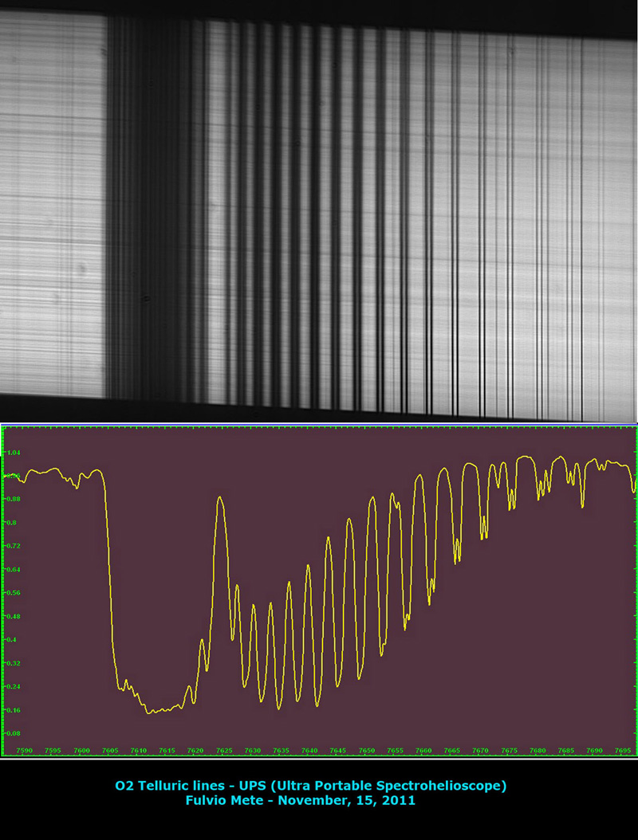Click the 7625 x-axis tick label
This screenshot has width=638, height=840.
224,750
